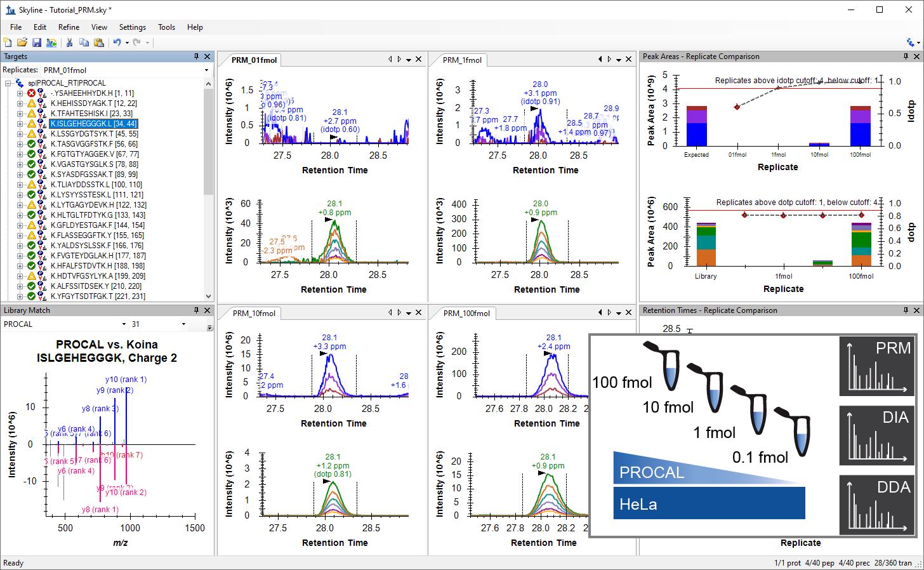This screenshot has height=570, width=924.
Task: Click the Paste clipboard icon
Action: coord(98,43)
